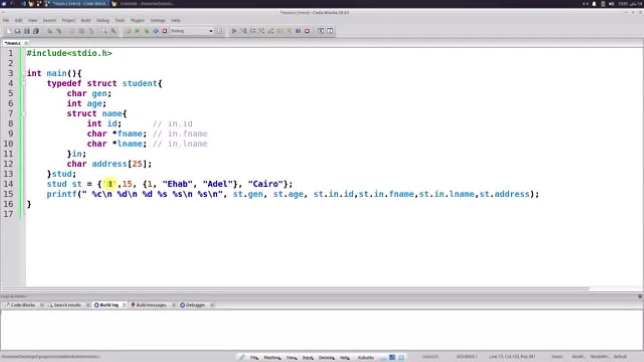The height and width of the screenshot is (362, 644).
Task: Click the New file toolbar icon
Action: click(10, 31)
